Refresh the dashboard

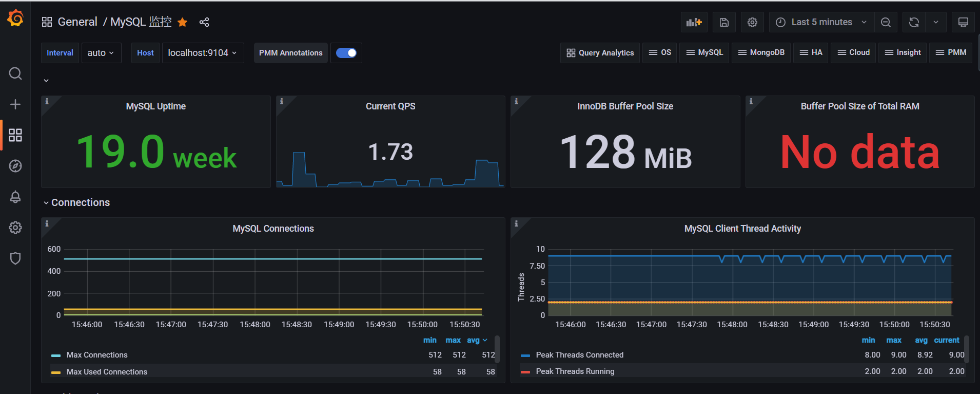(x=914, y=22)
